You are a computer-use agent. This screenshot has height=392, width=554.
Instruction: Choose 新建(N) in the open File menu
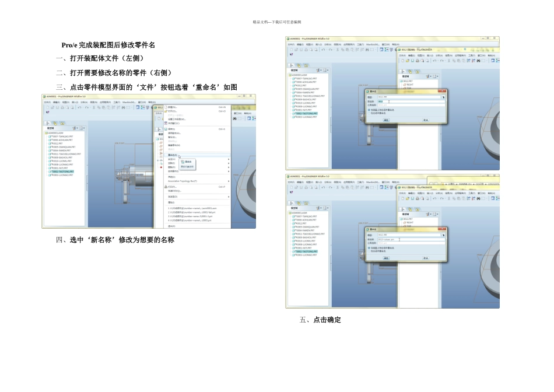197,107
